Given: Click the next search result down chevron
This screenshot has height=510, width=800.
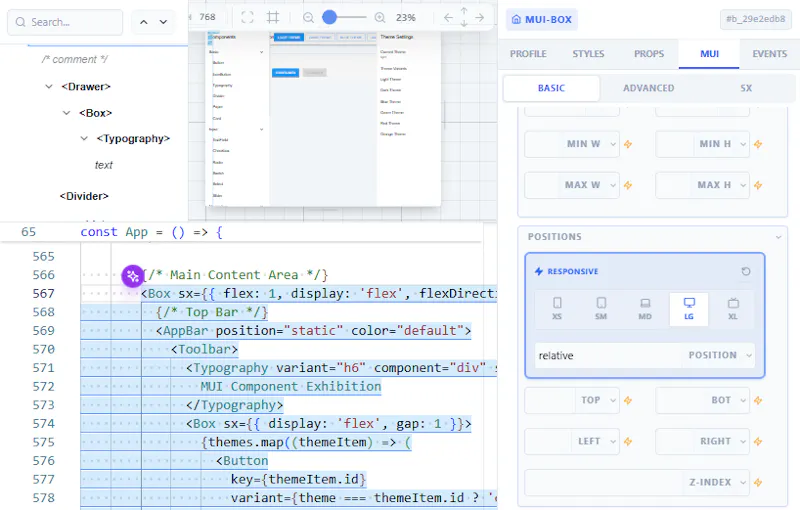Looking at the screenshot, I should [x=163, y=22].
